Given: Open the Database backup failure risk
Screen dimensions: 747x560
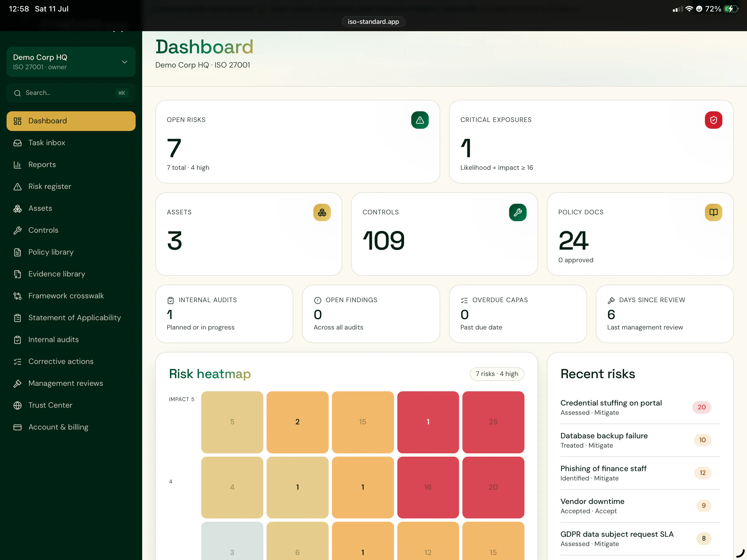Looking at the screenshot, I should [x=640, y=440].
